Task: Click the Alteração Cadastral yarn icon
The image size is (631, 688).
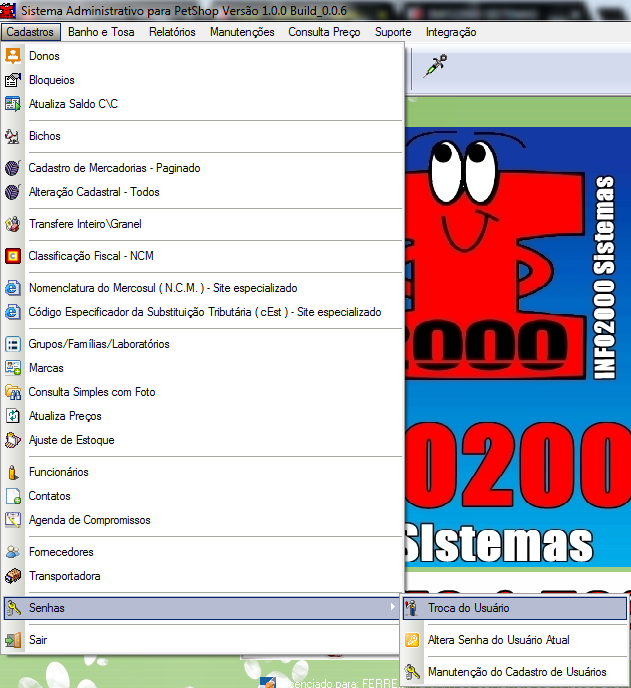Action: pyautogui.click(x=13, y=192)
